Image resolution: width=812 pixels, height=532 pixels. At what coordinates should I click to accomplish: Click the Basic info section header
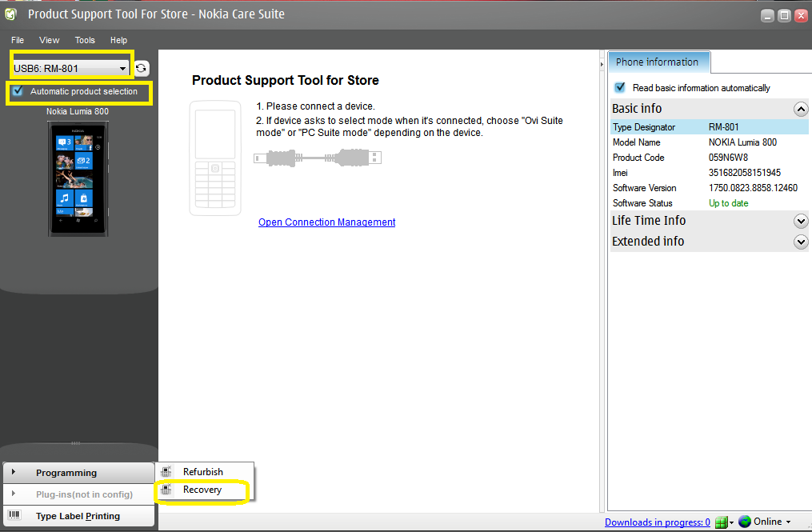coord(710,109)
